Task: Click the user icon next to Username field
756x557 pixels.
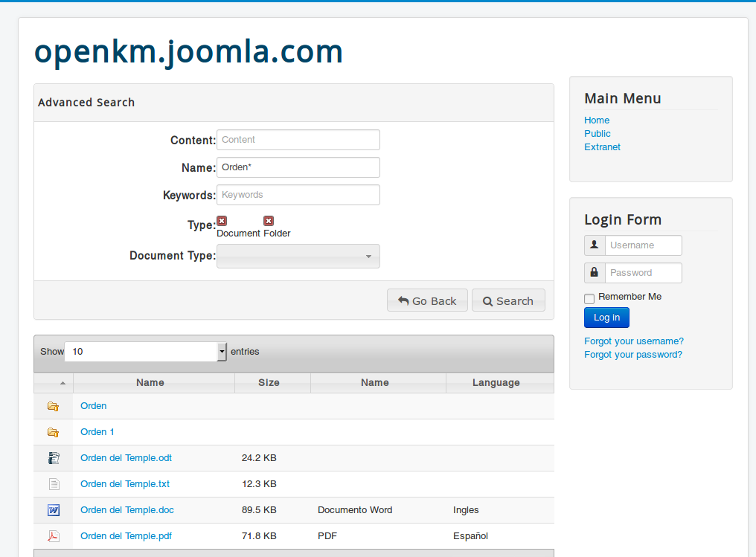Action: (595, 245)
